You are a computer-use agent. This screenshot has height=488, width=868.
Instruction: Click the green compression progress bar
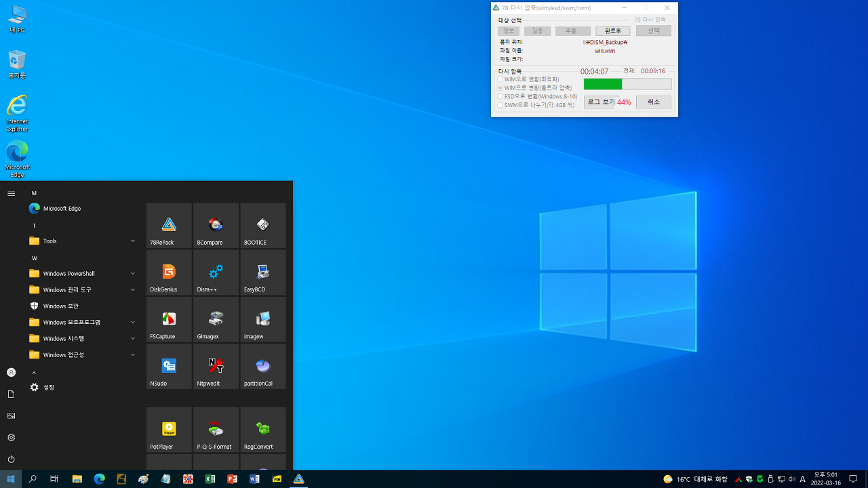click(627, 84)
